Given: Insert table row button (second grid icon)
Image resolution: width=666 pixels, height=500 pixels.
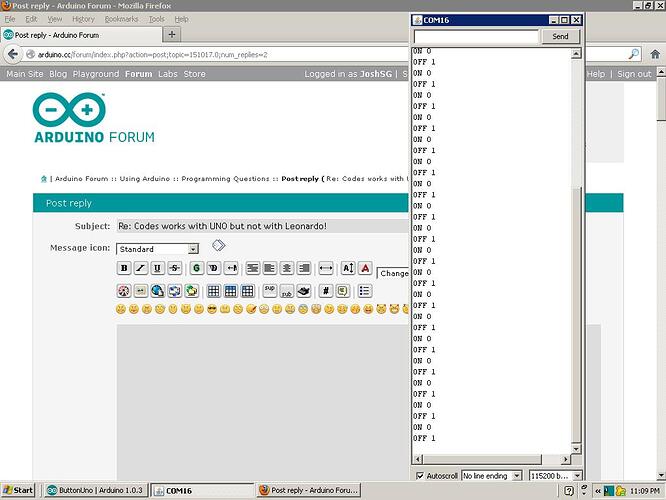Looking at the screenshot, I should coord(231,291).
